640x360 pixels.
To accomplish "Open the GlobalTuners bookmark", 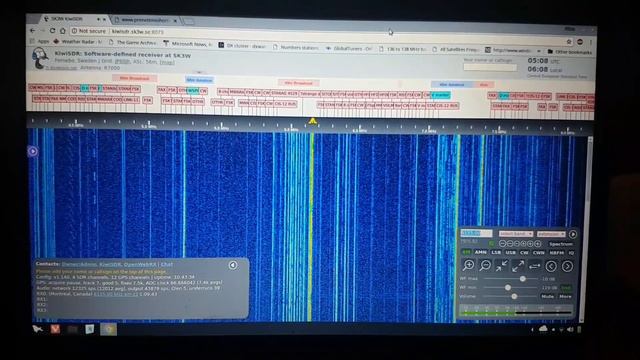I will point(349,48).
